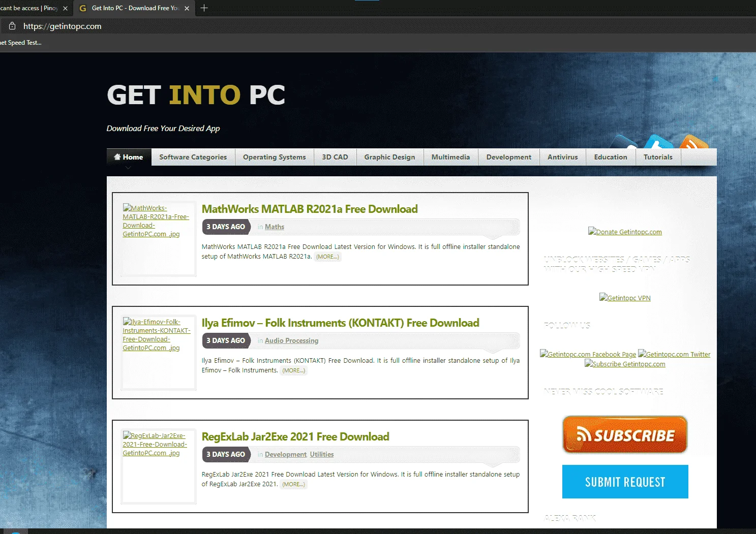The width and height of the screenshot is (756, 534).
Task: Click the 'FOLLOW US' sidebar heading
Action: point(567,325)
